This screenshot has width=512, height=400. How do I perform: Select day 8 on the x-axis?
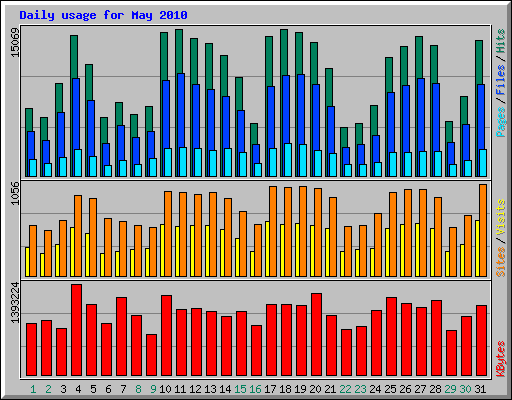pyautogui.click(x=138, y=389)
